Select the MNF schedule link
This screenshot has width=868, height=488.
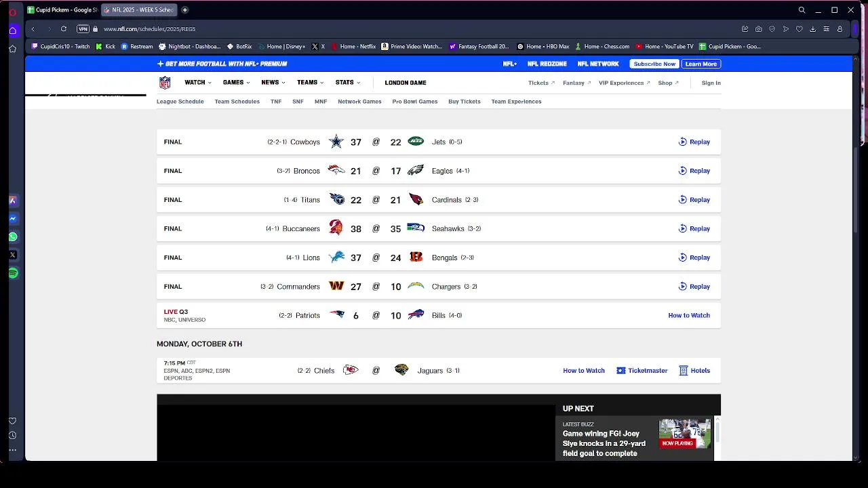321,102
